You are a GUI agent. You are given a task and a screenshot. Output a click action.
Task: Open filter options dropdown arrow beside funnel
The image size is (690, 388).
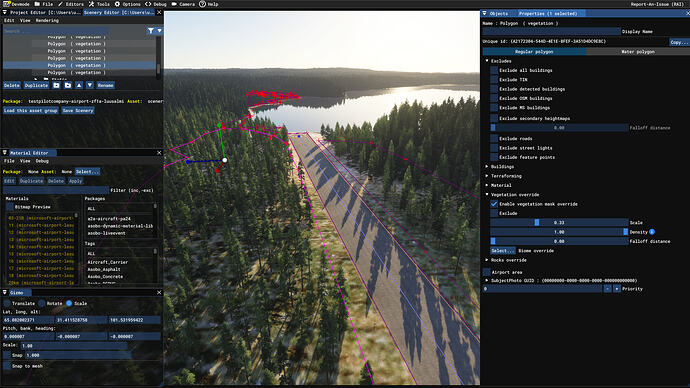tap(159, 31)
